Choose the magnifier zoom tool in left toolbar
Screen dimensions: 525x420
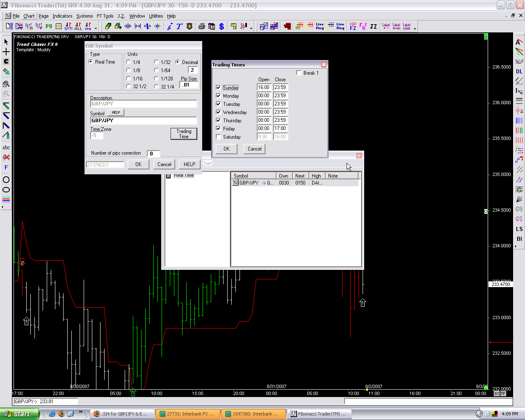coord(6,84)
